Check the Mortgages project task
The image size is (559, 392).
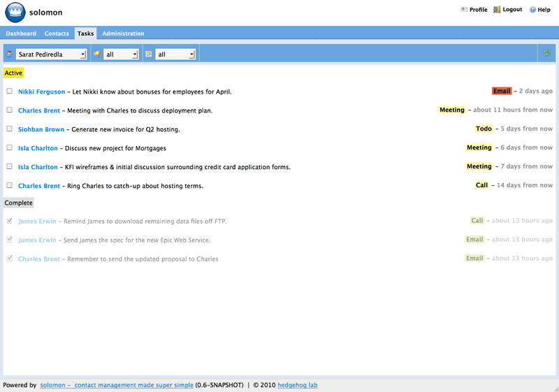tap(10, 148)
